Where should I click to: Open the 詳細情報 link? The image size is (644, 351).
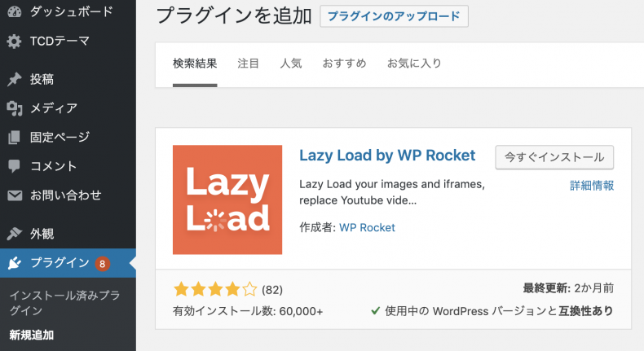[x=592, y=186]
